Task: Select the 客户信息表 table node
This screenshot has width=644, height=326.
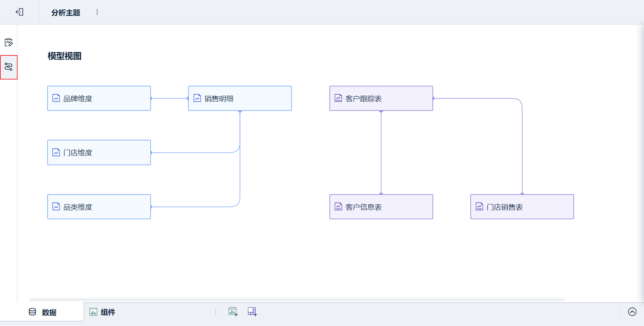Action: (x=381, y=207)
